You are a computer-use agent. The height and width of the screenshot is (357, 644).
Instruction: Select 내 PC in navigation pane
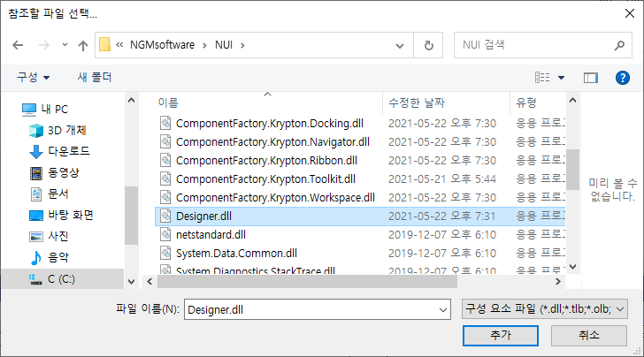point(45,110)
